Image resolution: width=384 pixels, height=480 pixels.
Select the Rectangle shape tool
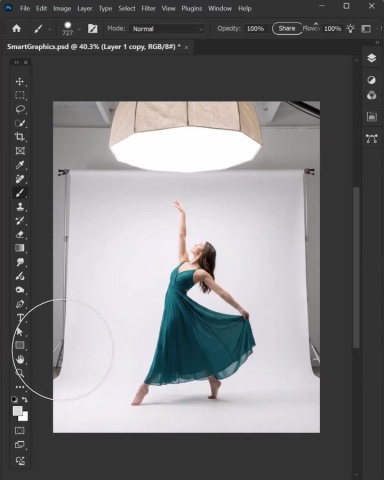[x=20, y=345]
